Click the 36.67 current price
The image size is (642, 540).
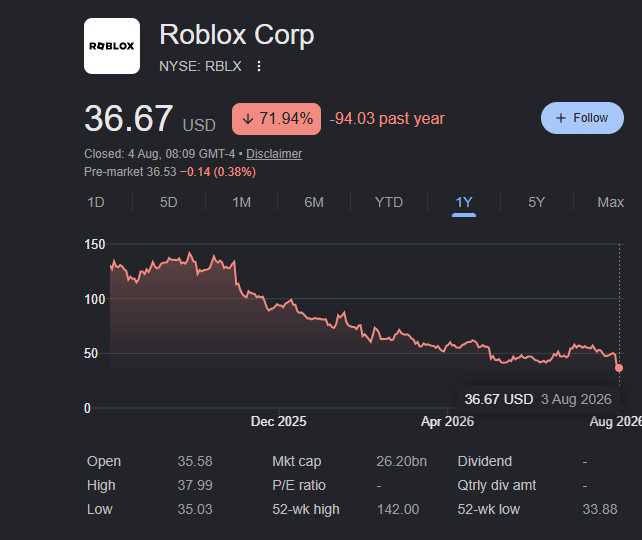129,119
